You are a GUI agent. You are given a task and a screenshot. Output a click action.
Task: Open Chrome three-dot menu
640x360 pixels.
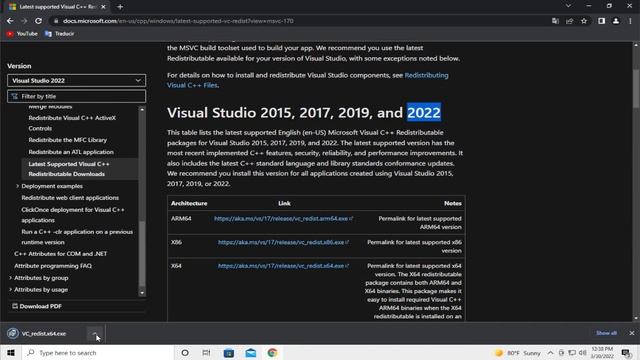pos(630,21)
